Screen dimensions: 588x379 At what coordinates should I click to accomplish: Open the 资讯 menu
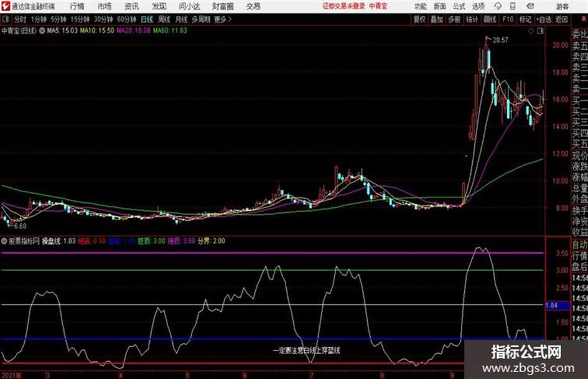(132, 6)
